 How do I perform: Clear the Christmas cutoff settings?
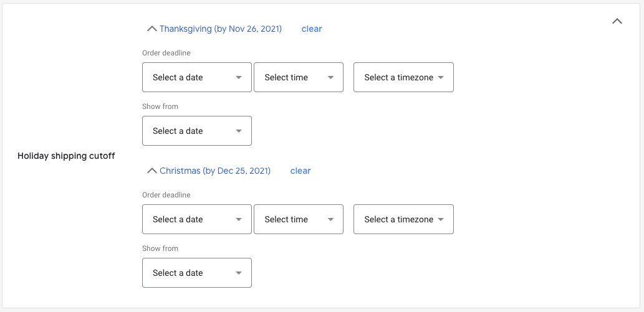300,171
